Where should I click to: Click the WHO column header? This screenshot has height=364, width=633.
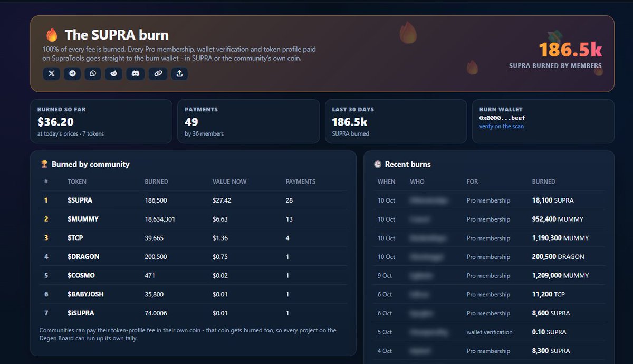coord(417,181)
